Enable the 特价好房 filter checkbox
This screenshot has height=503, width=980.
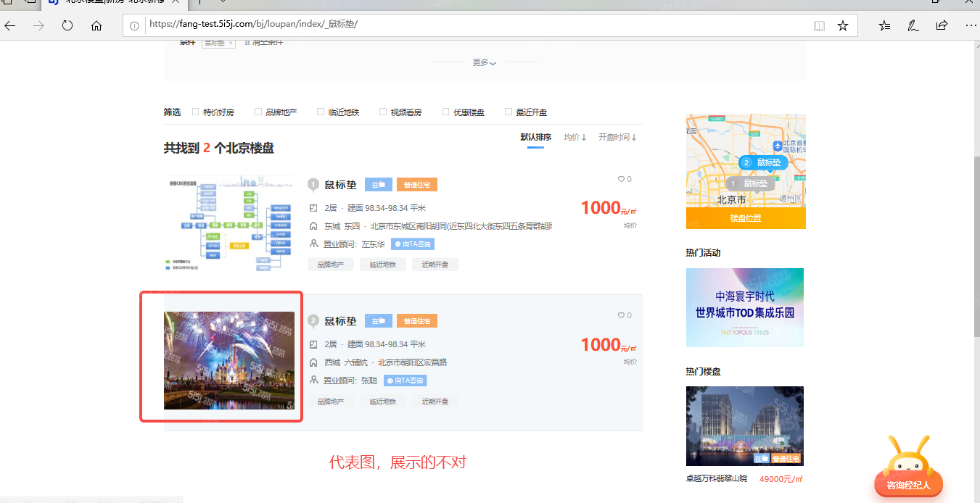(196, 112)
